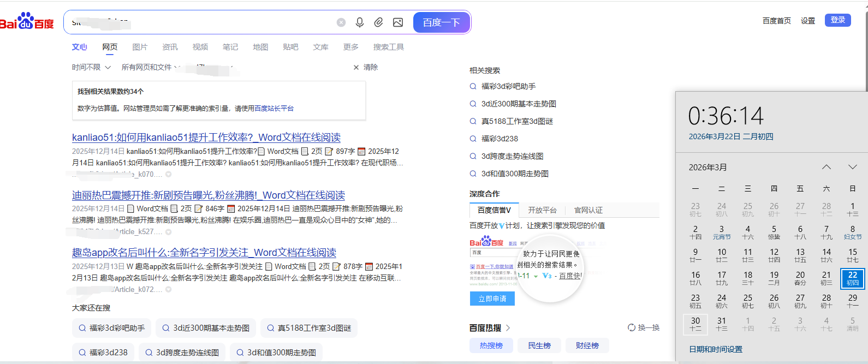868x364 pixels.
Task: Select the 百度信誉V tab
Action: [494, 210]
